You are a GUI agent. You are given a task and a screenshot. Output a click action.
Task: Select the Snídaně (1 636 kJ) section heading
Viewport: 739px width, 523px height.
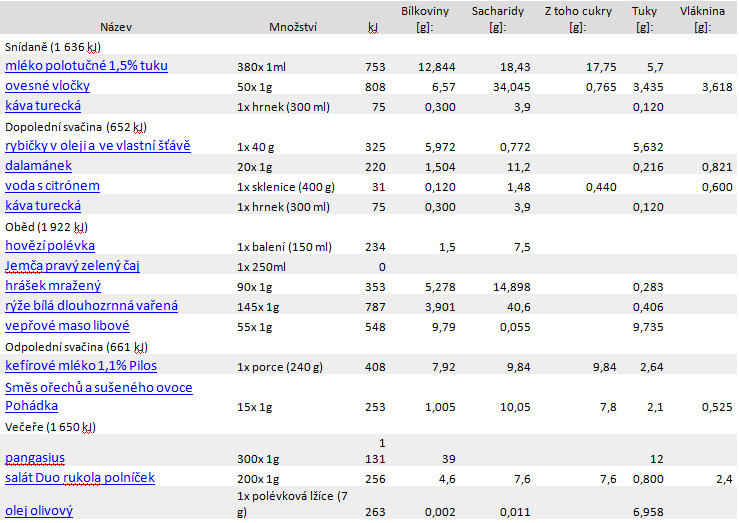(53, 47)
